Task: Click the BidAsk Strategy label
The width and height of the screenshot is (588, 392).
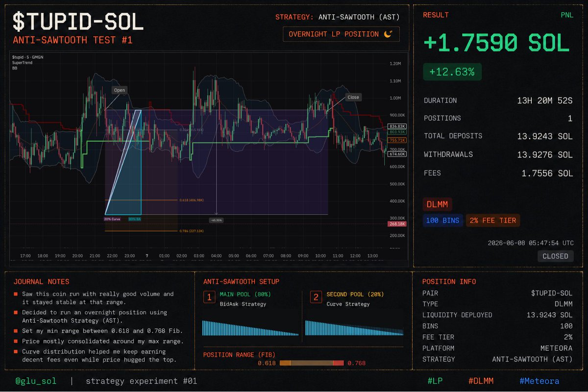Action: click(243, 304)
